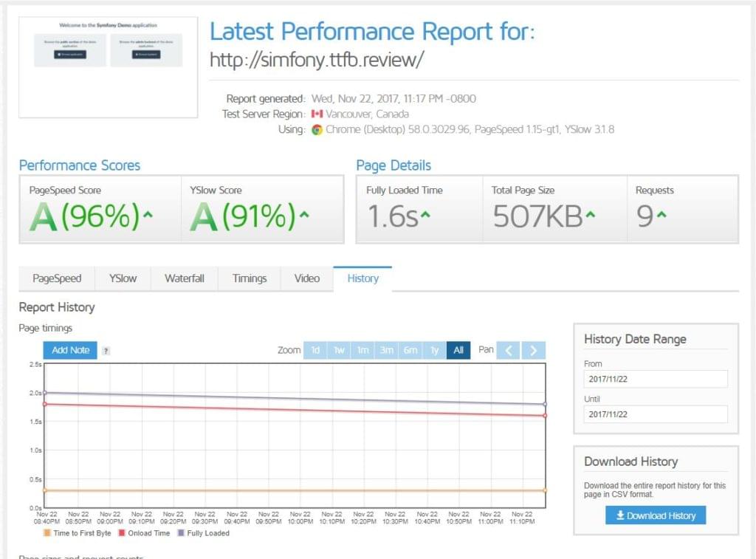Click the help question mark icon
The width and height of the screenshot is (756, 559).
pos(106,351)
